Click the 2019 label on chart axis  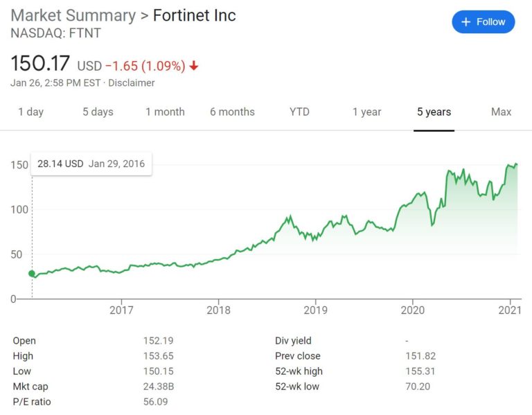[x=316, y=310]
